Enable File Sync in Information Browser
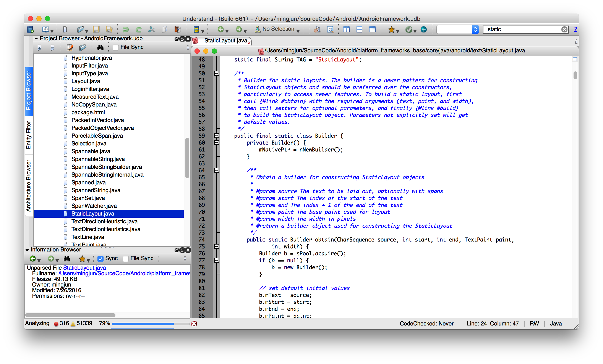Viewport: 603px width, 364px height. (126, 258)
